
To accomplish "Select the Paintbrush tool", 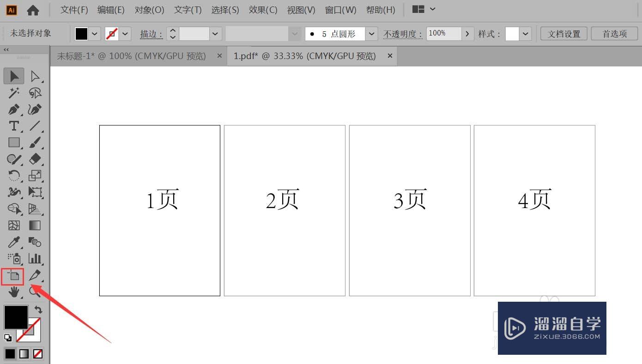I will click(35, 143).
